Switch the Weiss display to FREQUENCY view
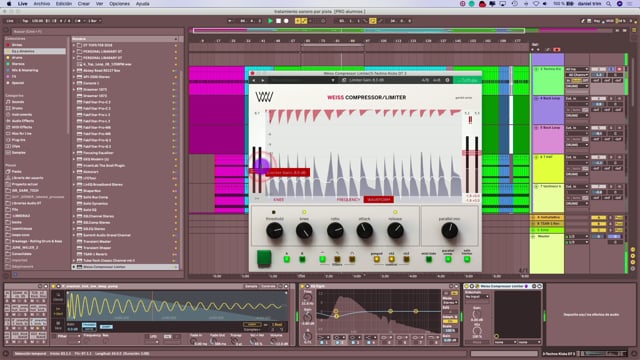The width and height of the screenshot is (640, 360). (x=348, y=200)
